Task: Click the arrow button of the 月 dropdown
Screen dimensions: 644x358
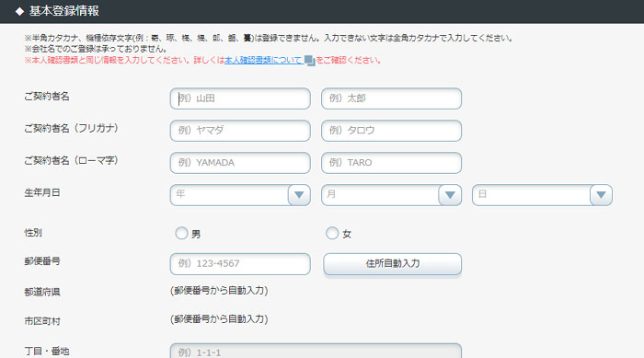Action: tap(450, 195)
